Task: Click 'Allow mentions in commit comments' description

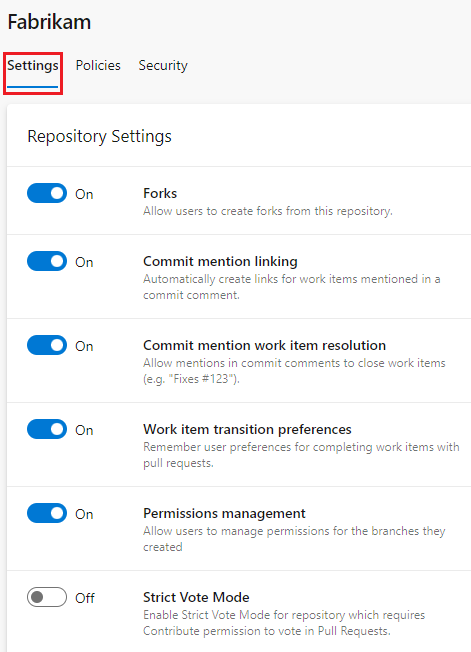Action: coord(294,371)
